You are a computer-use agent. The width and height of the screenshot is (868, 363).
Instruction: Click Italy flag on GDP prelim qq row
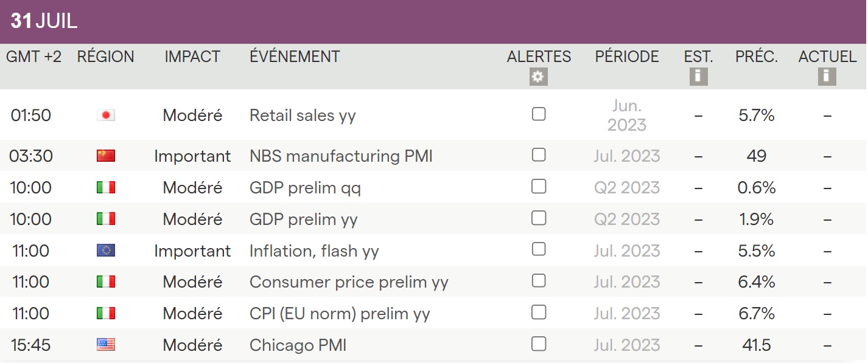pyautogui.click(x=106, y=188)
